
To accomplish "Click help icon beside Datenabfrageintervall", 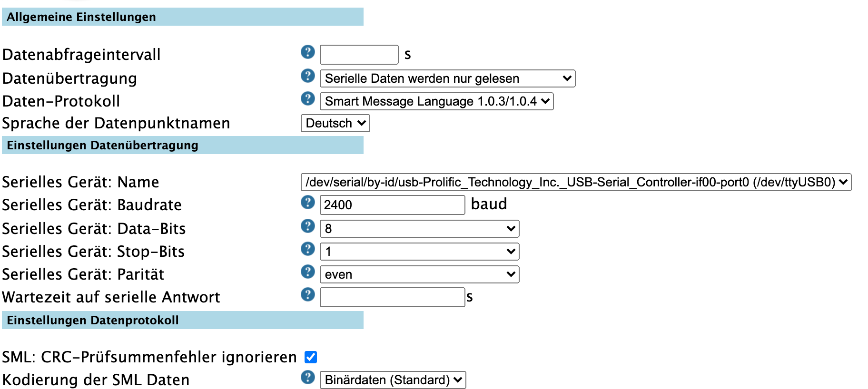I will (x=308, y=52).
